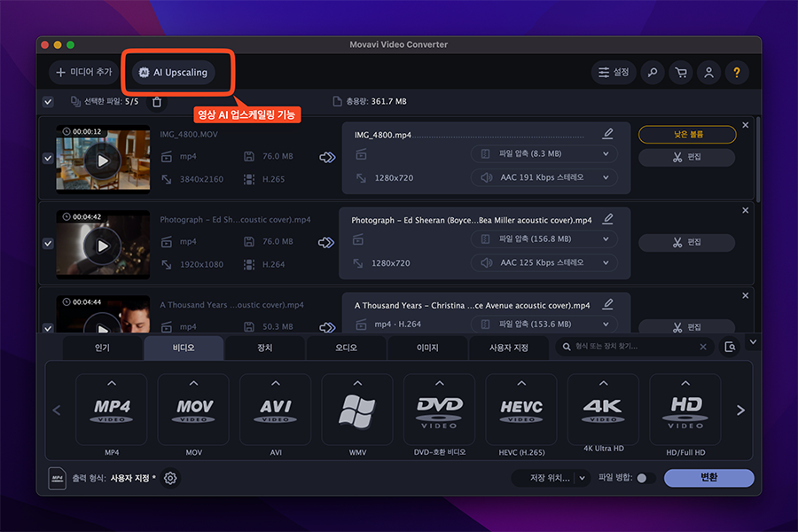Open the help question mark icon
The image size is (798, 532).
click(x=737, y=73)
